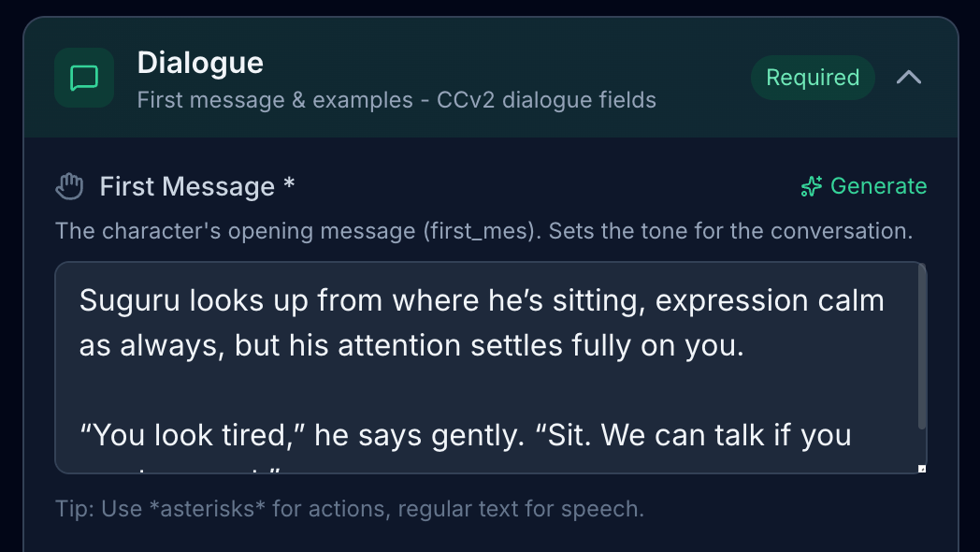Click the Dialogue header bar empty area
980x552 pixels.
click(x=561, y=78)
